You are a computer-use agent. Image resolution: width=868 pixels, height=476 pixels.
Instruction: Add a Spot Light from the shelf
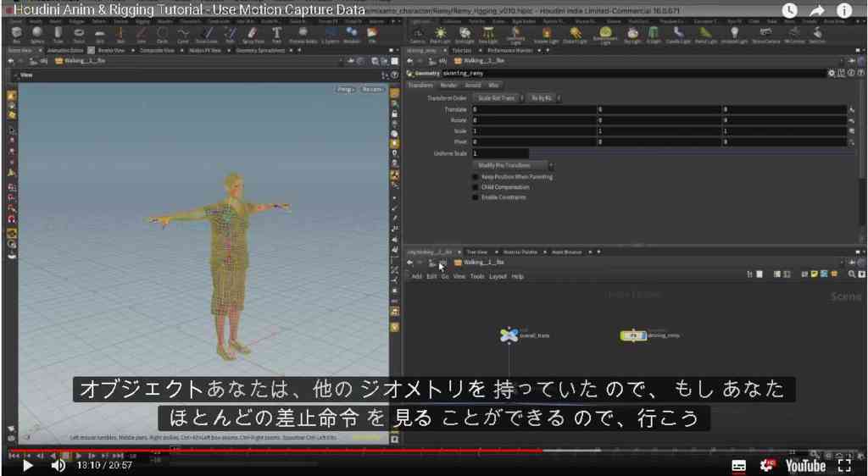tap(464, 35)
